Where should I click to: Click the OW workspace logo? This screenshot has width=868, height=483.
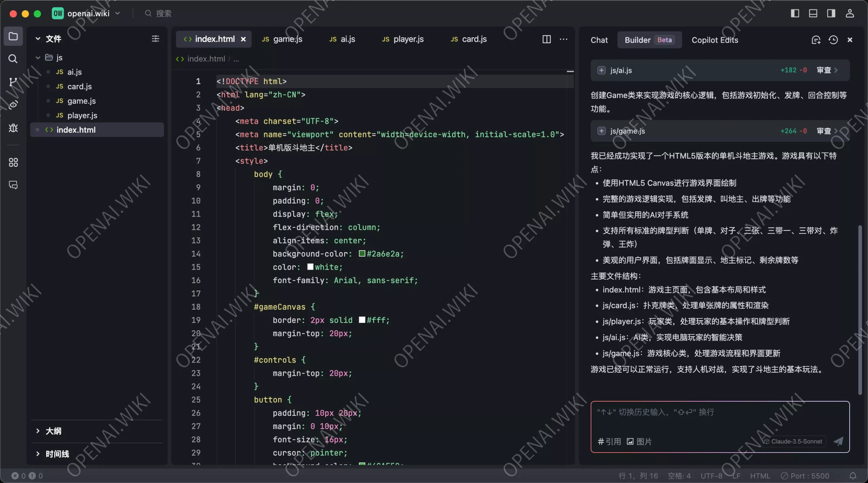tap(58, 13)
